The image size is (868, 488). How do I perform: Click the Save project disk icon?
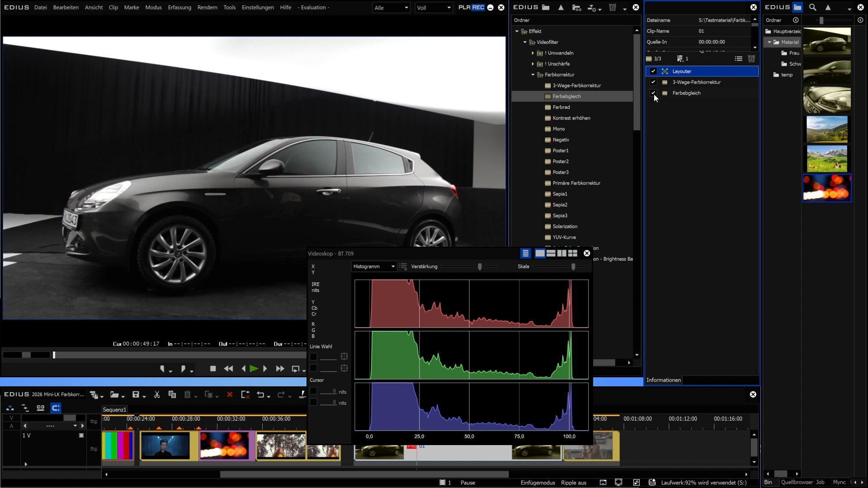136,394
